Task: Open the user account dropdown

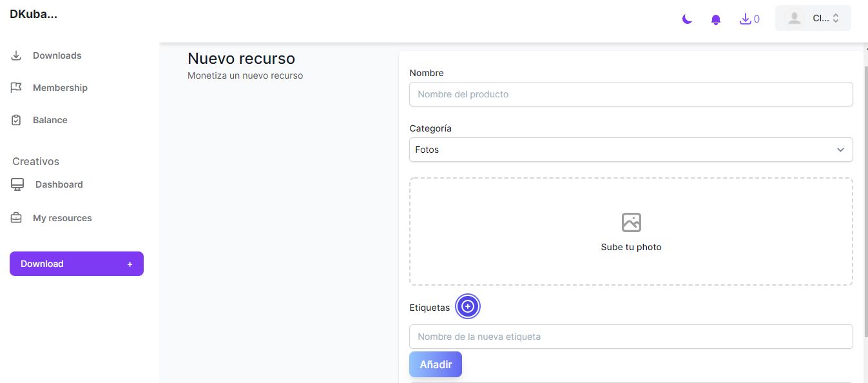Action: click(813, 19)
